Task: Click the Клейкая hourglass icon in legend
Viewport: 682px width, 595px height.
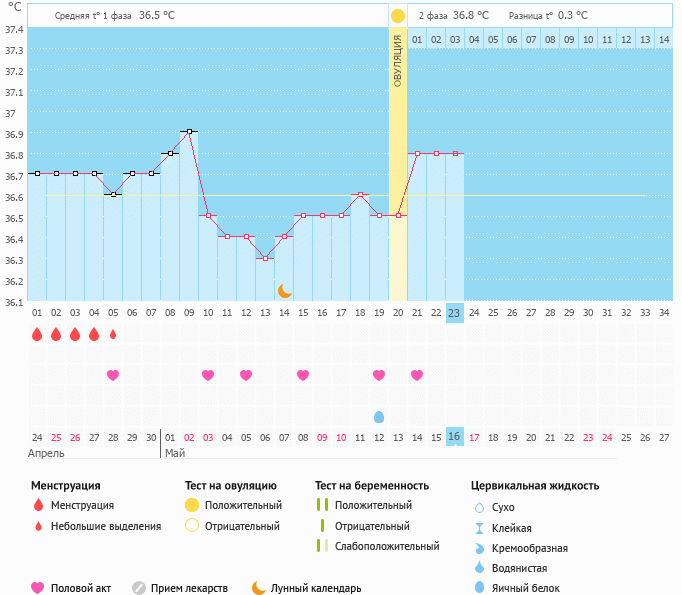Action: point(480,528)
